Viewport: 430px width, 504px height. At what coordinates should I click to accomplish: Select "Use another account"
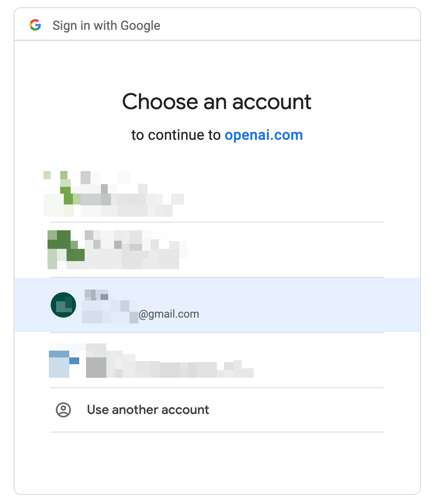[148, 410]
